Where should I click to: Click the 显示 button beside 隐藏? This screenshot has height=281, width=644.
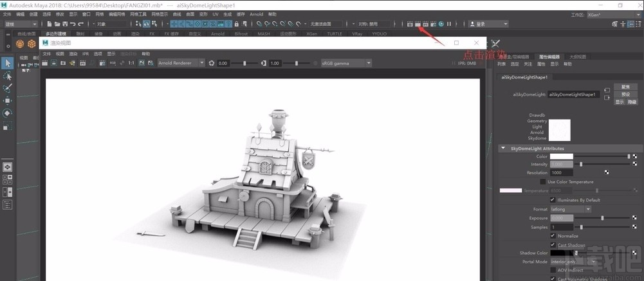tap(620, 102)
